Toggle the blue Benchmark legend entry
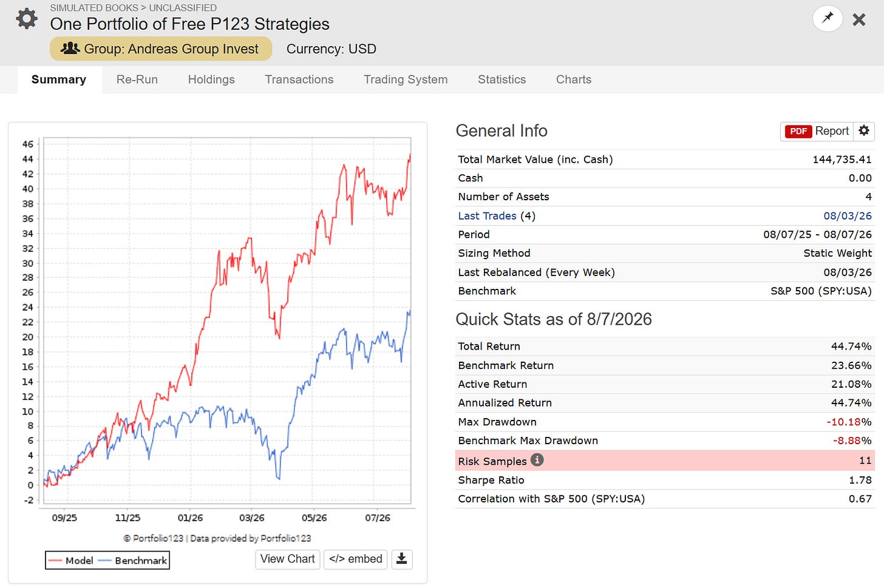The width and height of the screenshot is (884, 588). pos(133,560)
